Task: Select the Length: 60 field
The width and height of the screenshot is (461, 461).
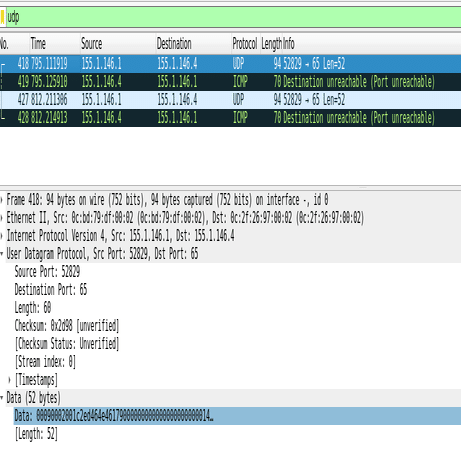Action: click(33, 308)
